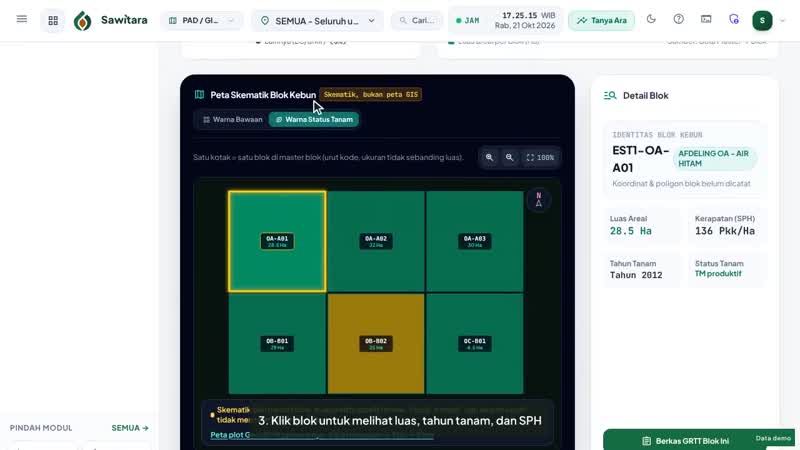The image size is (800, 450).
Task: Open the help question-mark icon
Action: coord(679,19)
